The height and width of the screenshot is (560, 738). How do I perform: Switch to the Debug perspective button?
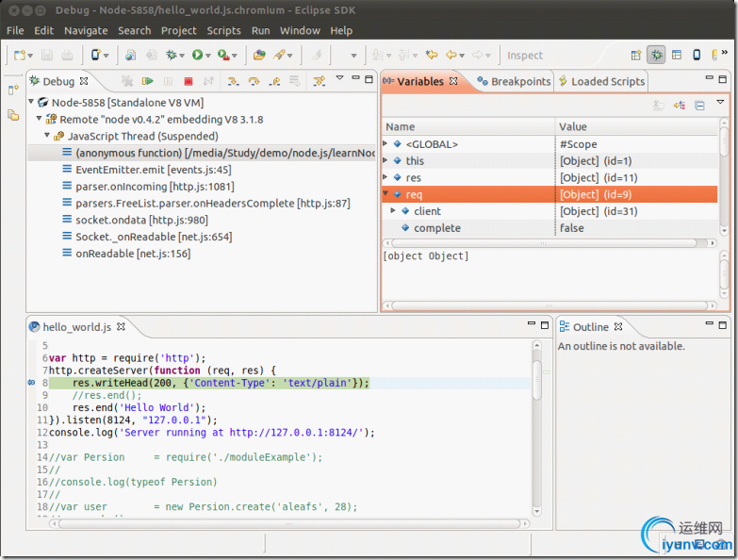click(x=656, y=55)
